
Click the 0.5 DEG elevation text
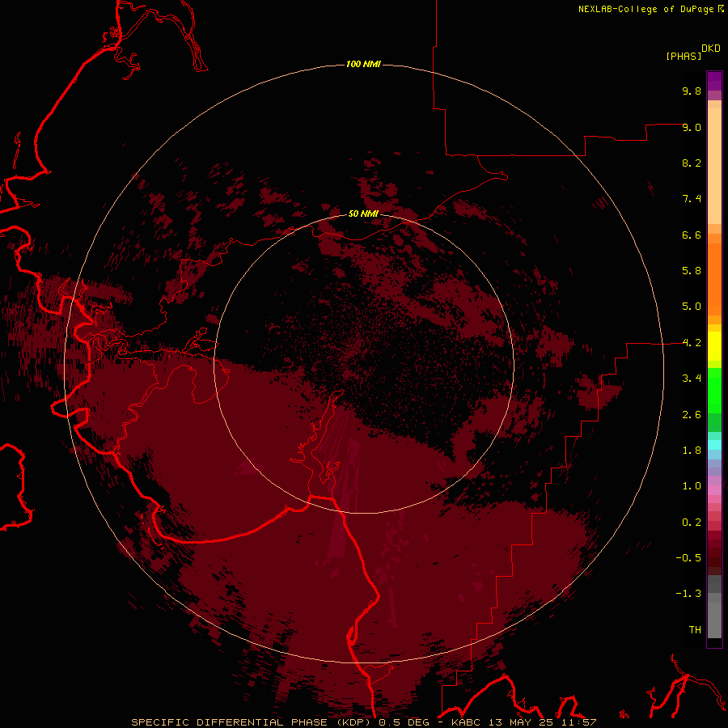[x=405, y=722]
